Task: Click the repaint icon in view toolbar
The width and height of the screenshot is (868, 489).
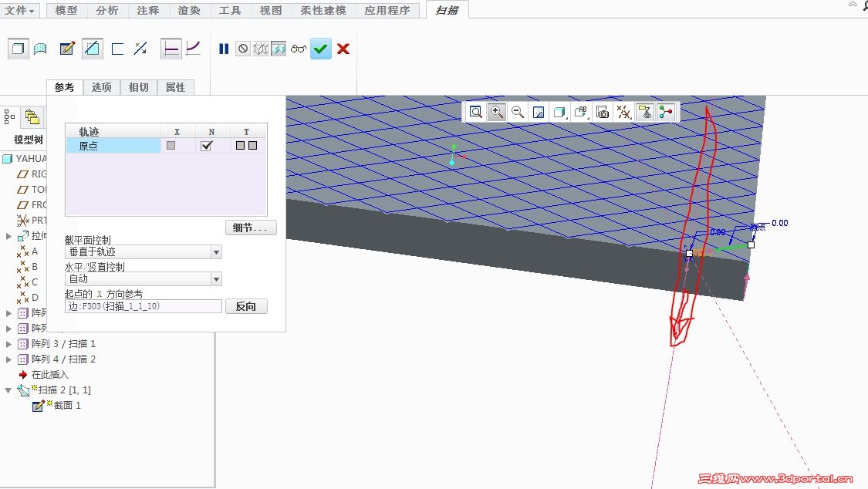Action: [539, 113]
